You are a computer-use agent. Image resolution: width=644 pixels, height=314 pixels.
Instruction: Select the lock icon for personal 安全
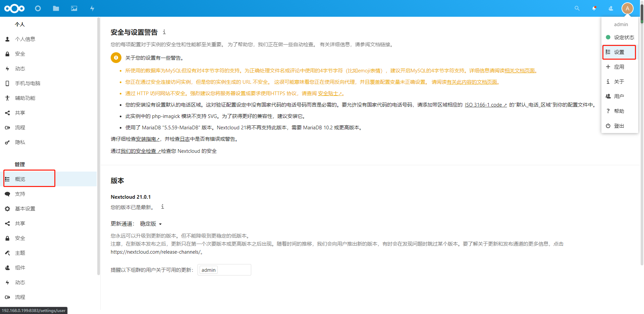pyautogui.click(x=7, y=54)
